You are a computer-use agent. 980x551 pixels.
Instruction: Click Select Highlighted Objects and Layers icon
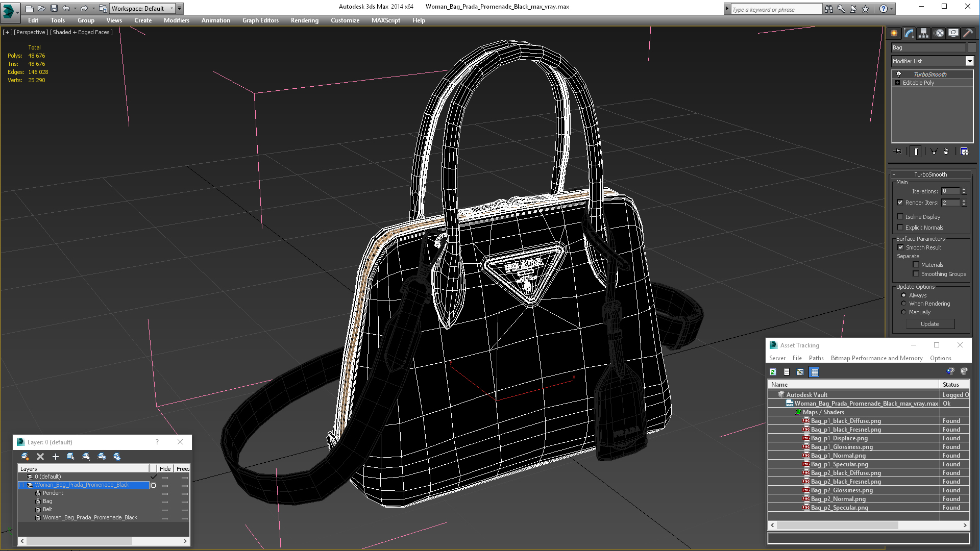pos(71,457)
